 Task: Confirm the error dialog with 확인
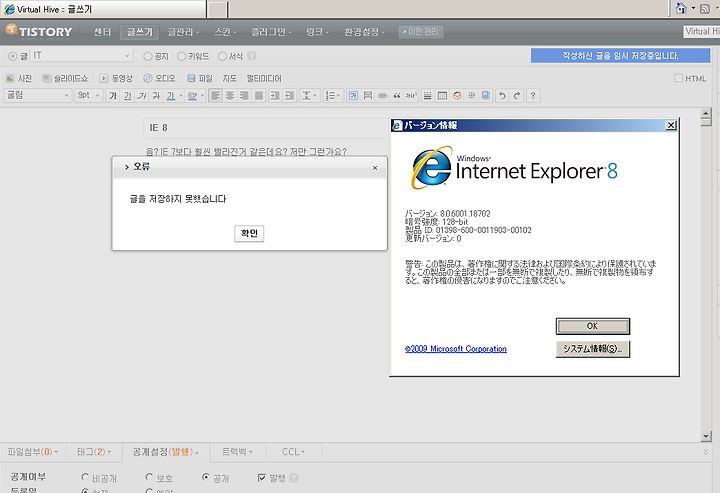(x=249, y=233)
